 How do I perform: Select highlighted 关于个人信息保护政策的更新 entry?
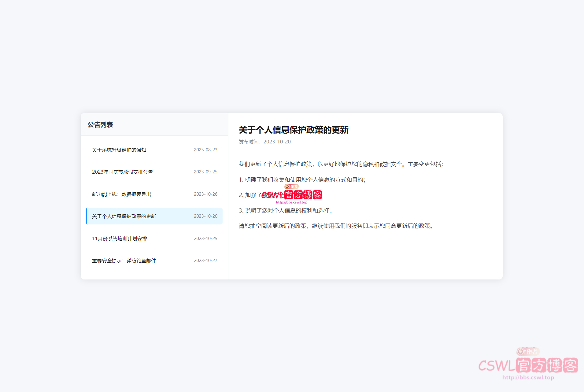(124, 216)
